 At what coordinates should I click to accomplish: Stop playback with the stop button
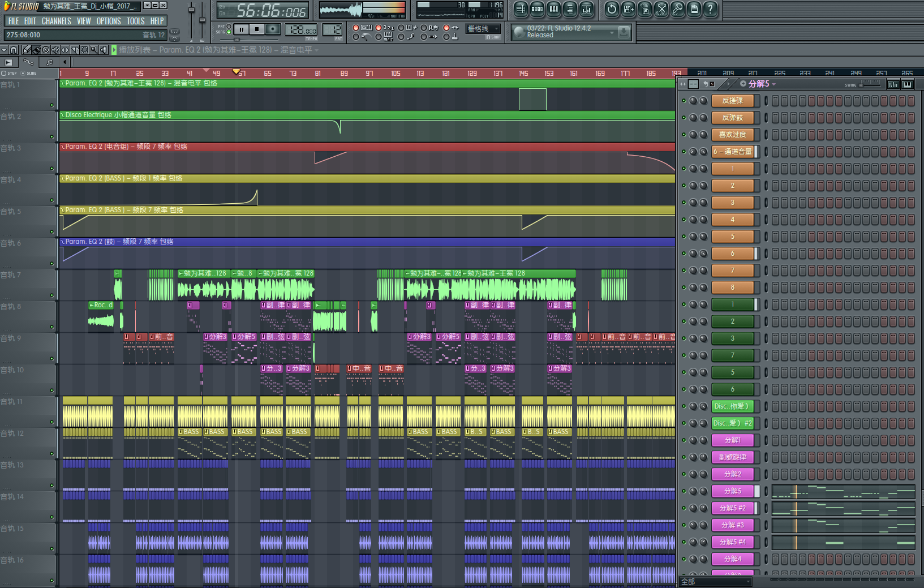tap(257, 29)
